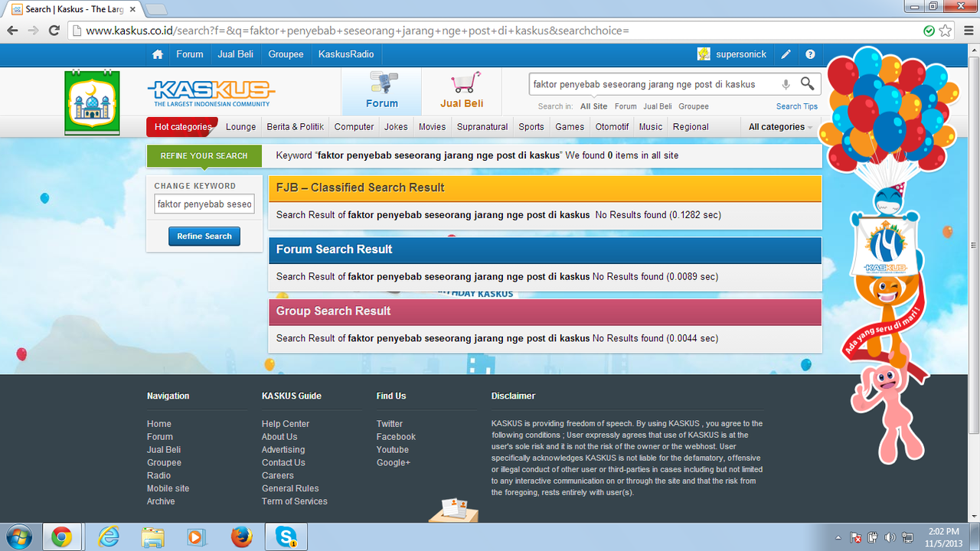Click the KASKUS logo
The width and height of the screenshot is (980, 551).
click(211, 93)
